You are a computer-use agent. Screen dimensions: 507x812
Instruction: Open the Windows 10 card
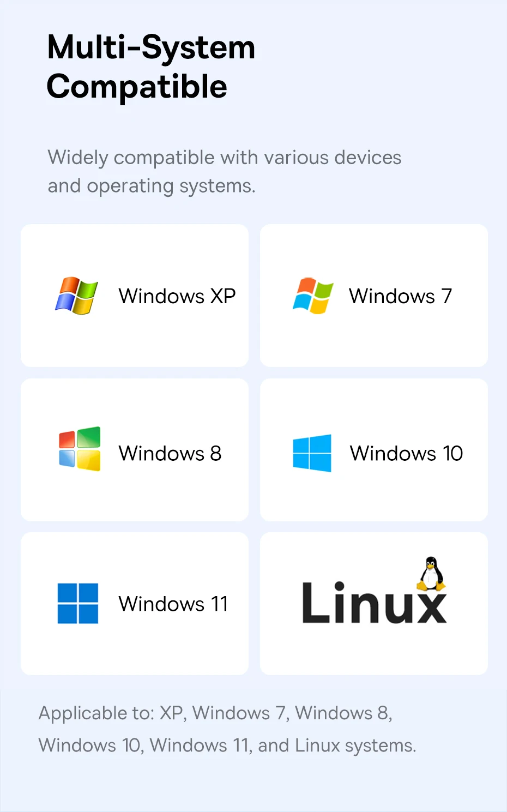[x=374, y=450]
